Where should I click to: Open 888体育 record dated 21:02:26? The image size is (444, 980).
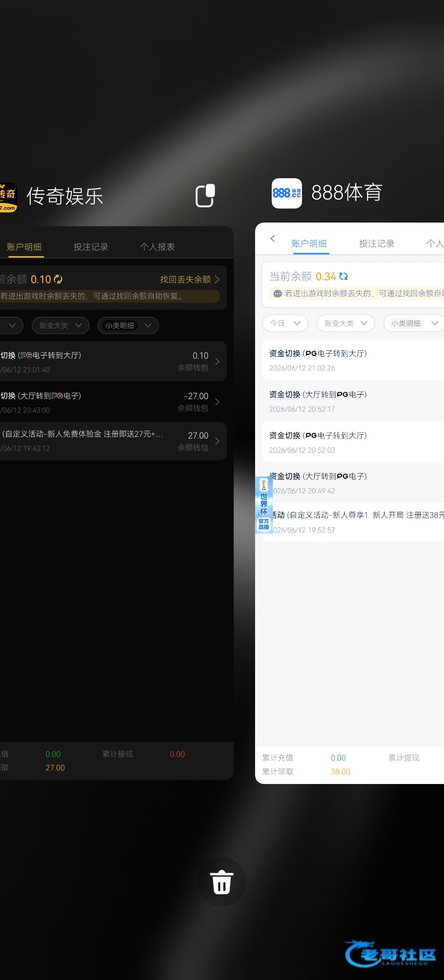pos(353,360)
